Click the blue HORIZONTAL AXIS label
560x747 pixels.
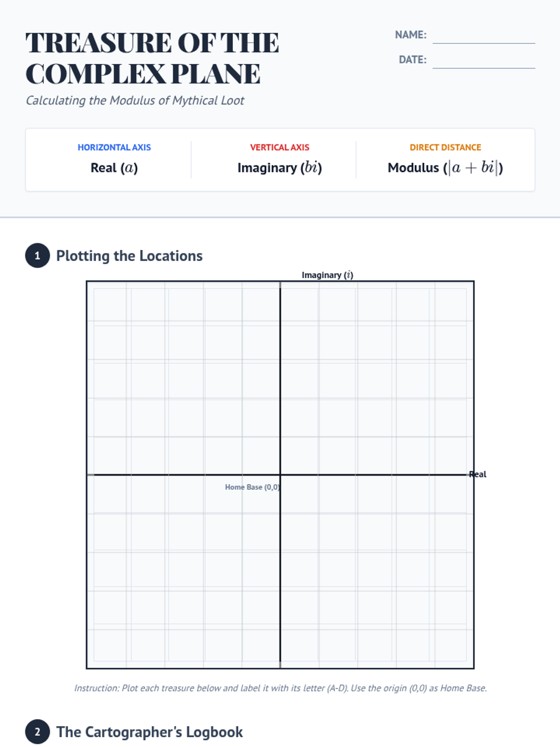click(114, 148)
